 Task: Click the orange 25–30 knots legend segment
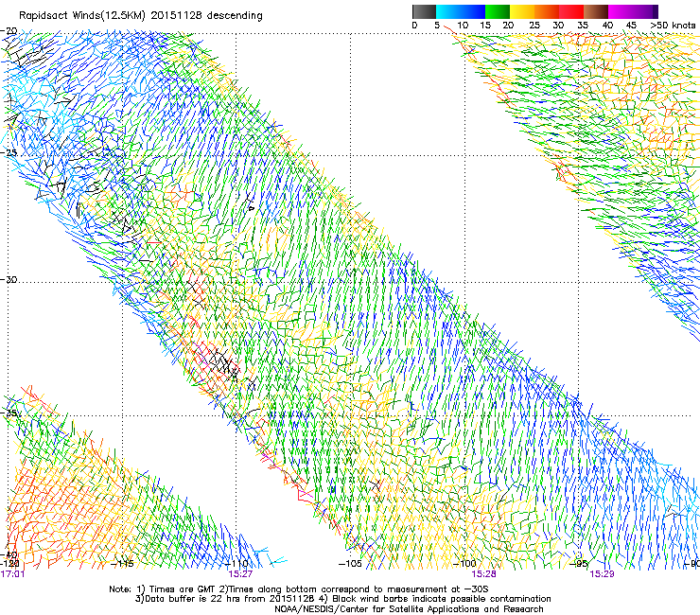pos(547,11)
